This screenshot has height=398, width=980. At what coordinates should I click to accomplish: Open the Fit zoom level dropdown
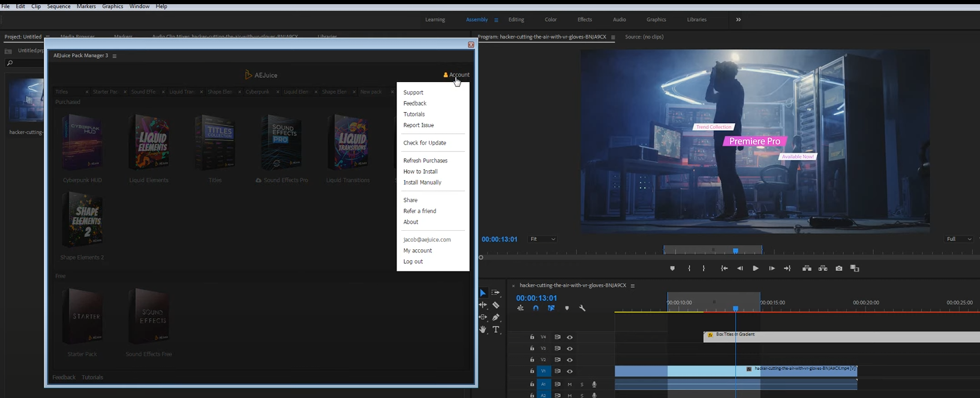542,239
